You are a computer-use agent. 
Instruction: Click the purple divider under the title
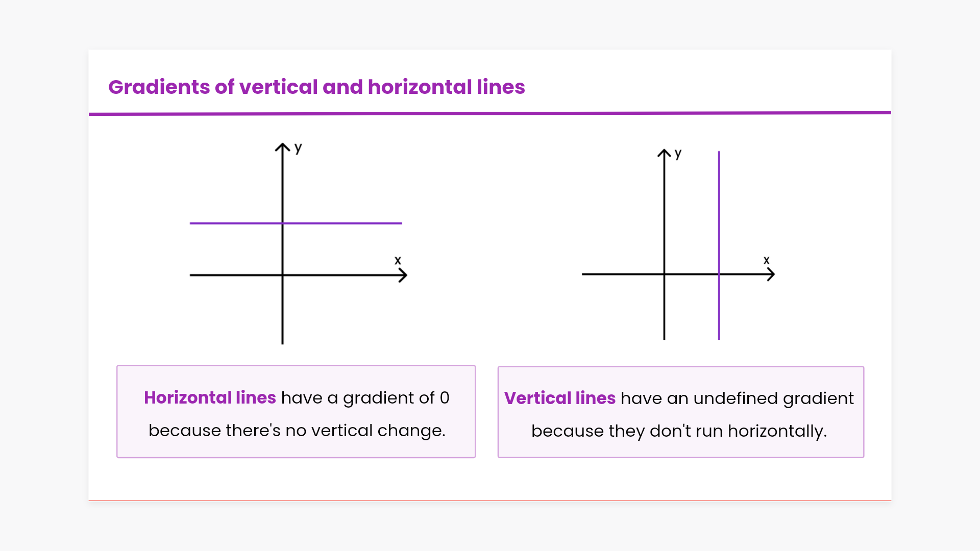(x=490, y=113)
